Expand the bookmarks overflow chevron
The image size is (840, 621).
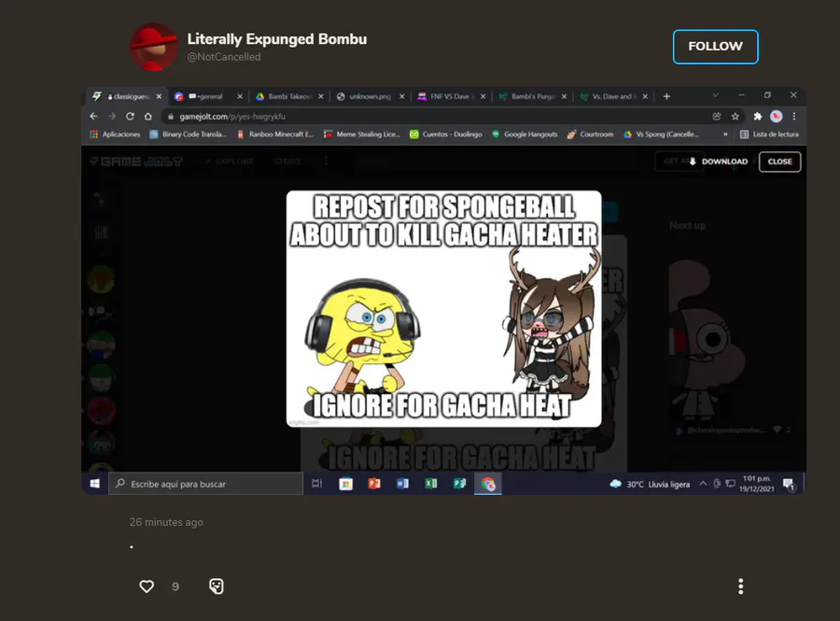point(725,134)
